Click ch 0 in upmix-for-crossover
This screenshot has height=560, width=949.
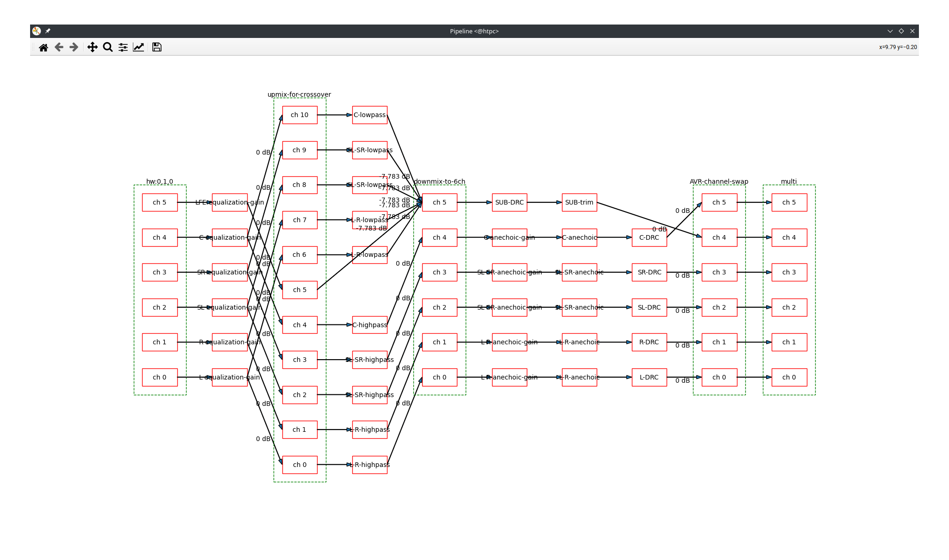click(300, 465)
